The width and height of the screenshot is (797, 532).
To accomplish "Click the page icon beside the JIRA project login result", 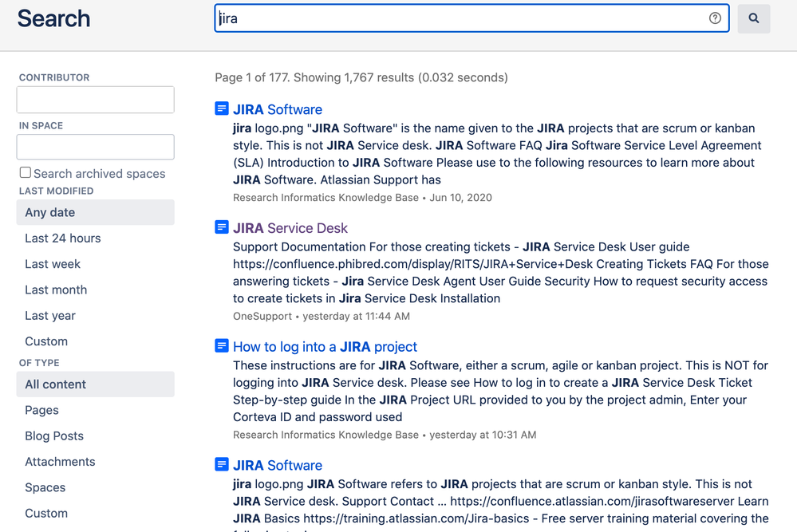I will point(221,345).
